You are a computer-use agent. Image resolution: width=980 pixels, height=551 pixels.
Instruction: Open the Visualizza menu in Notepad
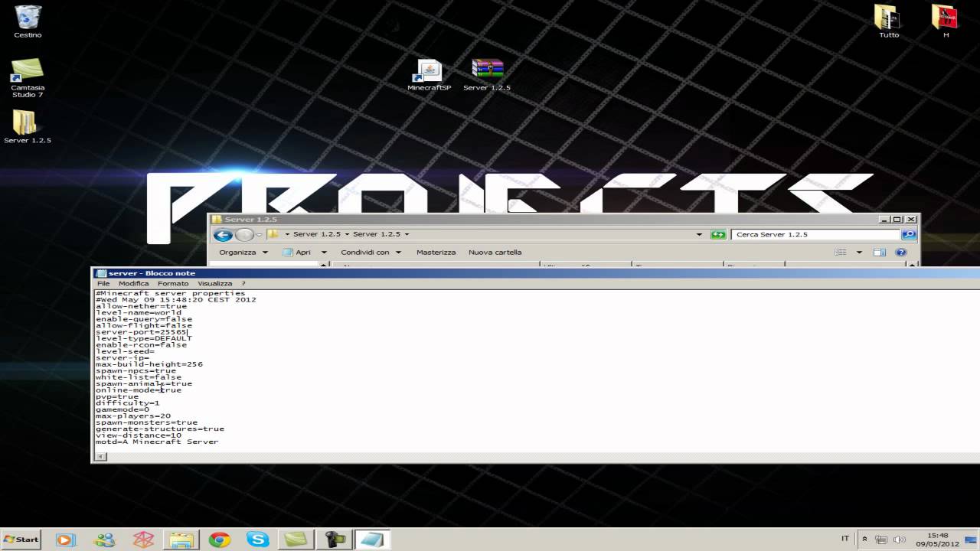[214, 283]
